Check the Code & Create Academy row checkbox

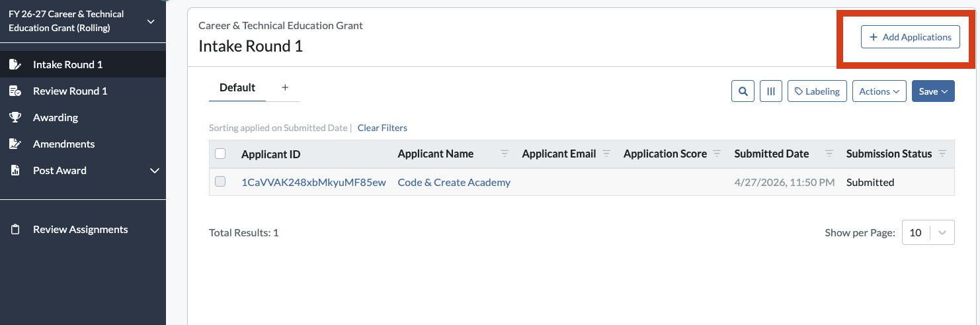point(221,181)
